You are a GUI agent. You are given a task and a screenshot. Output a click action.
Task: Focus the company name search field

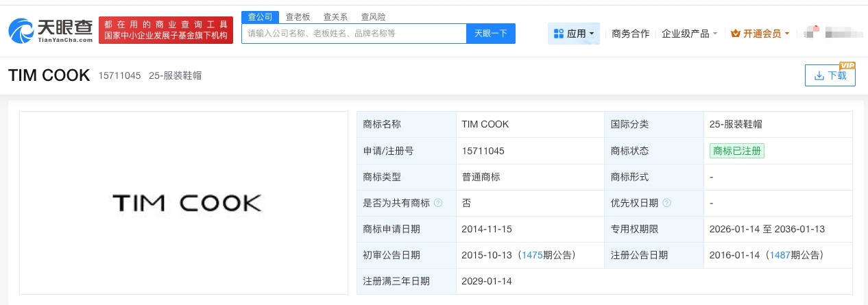(354, 33)
